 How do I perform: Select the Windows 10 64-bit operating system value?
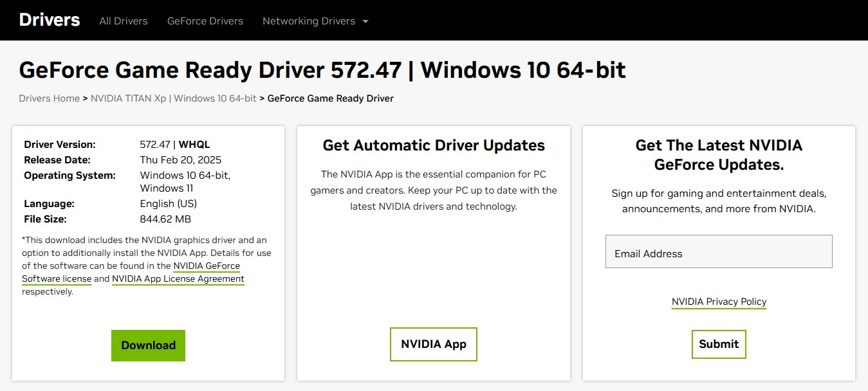pyautogui.click(x=185, y=181)
